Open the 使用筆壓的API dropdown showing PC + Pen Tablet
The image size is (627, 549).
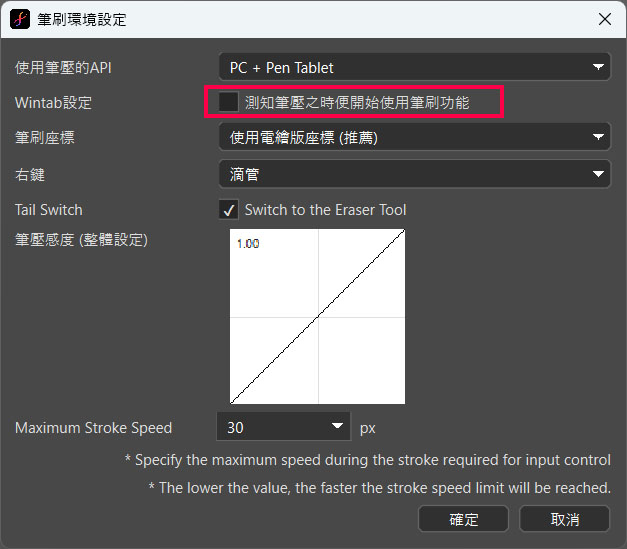pos(413,68)
